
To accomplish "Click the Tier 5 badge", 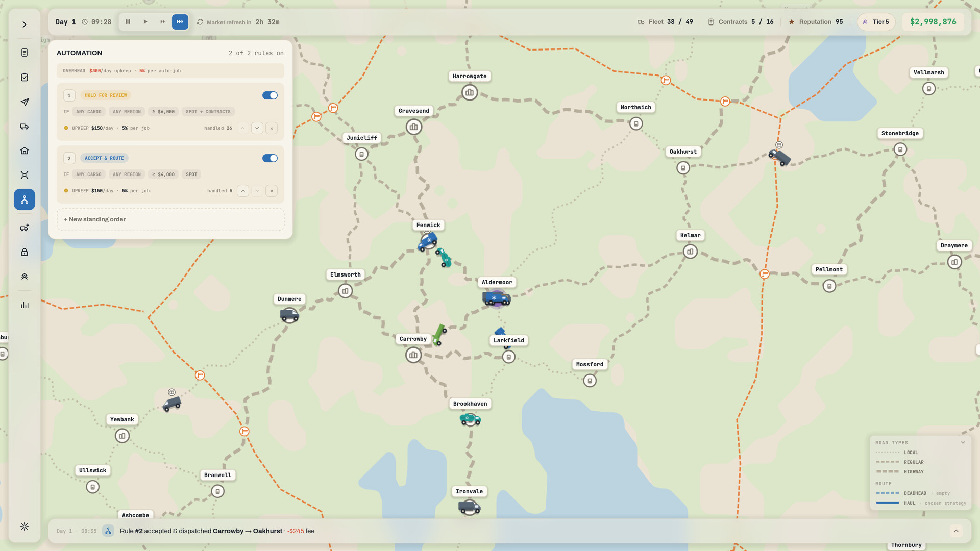I will (876, 22).
